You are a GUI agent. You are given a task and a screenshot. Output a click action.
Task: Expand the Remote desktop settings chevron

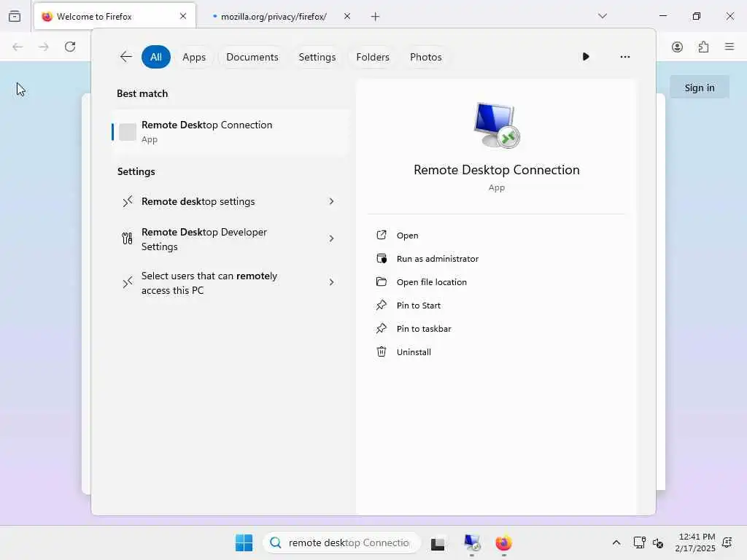(x=332, y=201)
